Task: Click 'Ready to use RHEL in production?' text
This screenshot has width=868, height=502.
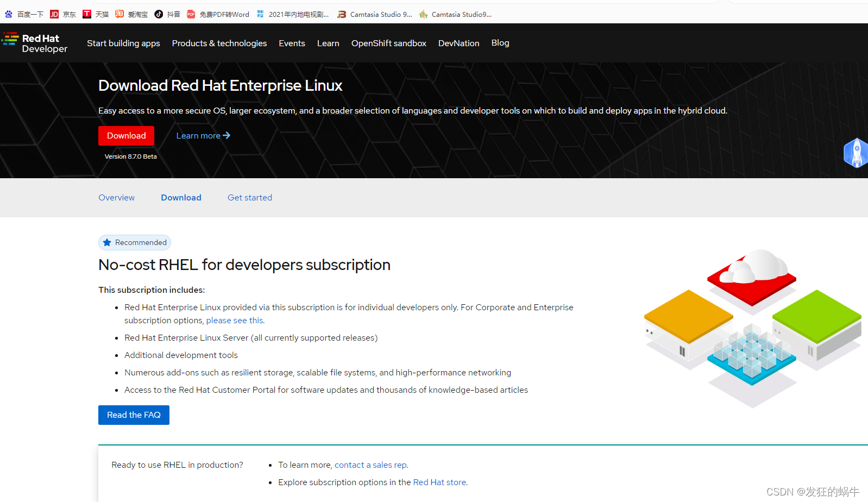Action: pyautogui.click(x=177, y=465)
